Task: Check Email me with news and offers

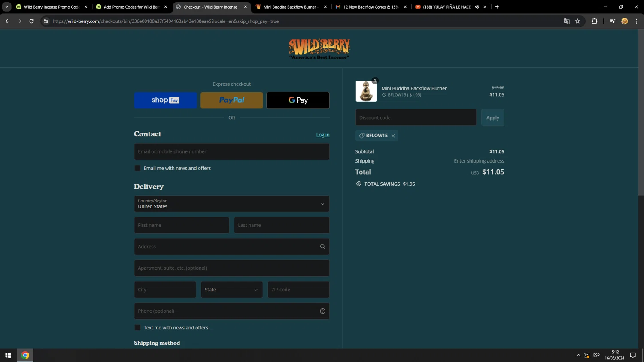Action: pyautogui.click(x=137, y=168)
